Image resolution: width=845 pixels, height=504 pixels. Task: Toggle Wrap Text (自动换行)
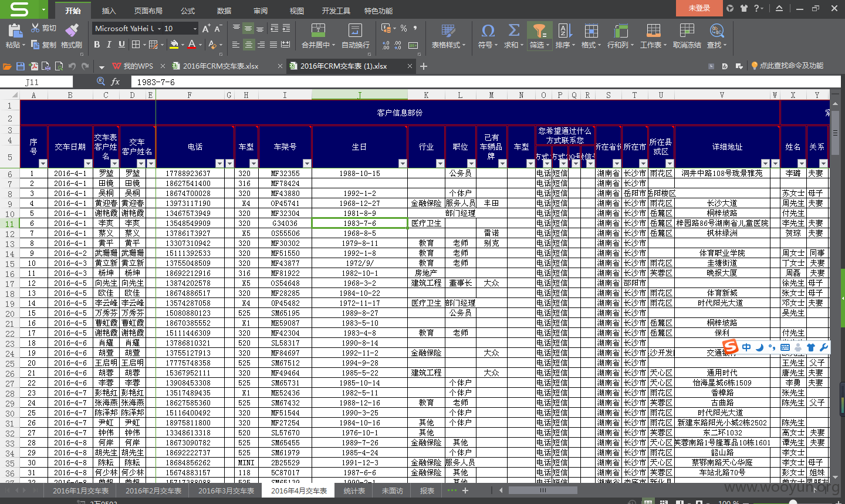coord(355,36)
